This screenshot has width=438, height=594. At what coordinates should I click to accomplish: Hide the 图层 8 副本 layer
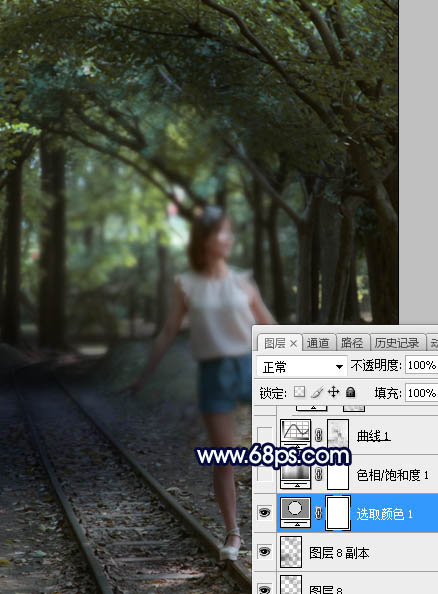(x=264, y=551)
